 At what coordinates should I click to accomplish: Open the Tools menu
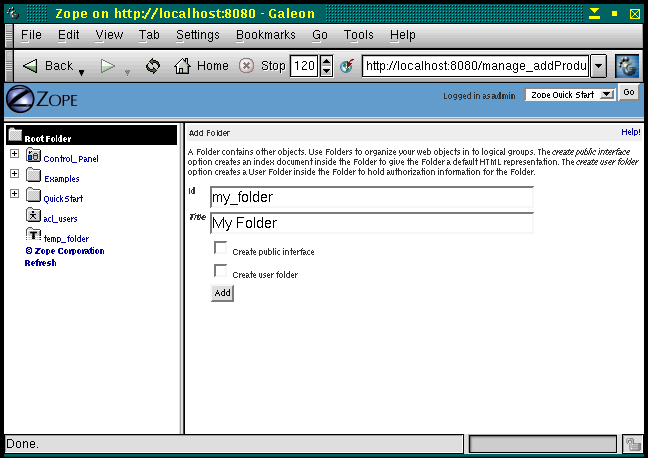358,35
